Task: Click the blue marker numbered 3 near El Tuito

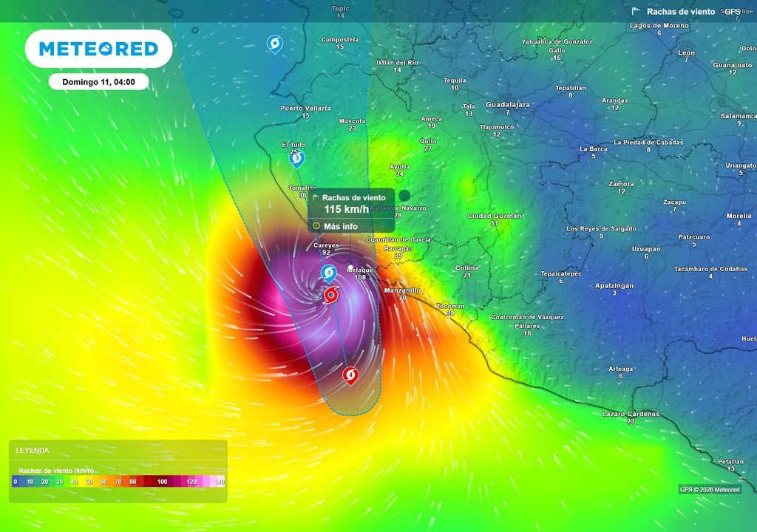Action: tap(297, 158)
